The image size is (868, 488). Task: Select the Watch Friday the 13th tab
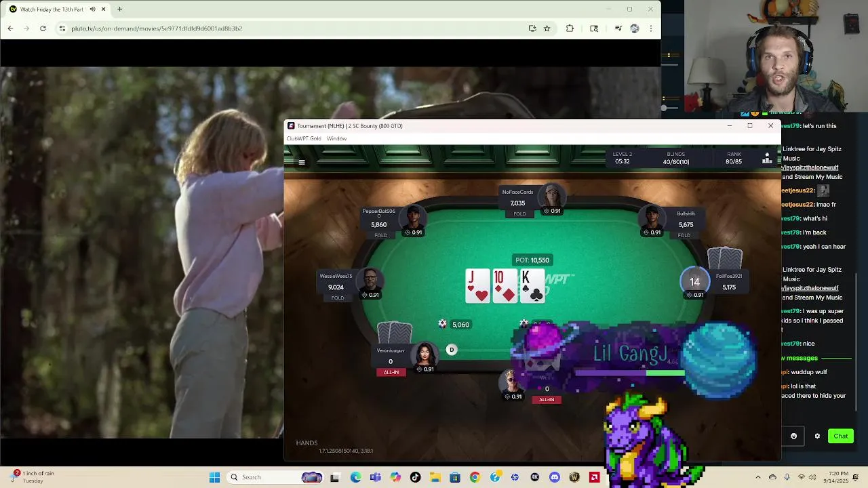click(57, 9)
